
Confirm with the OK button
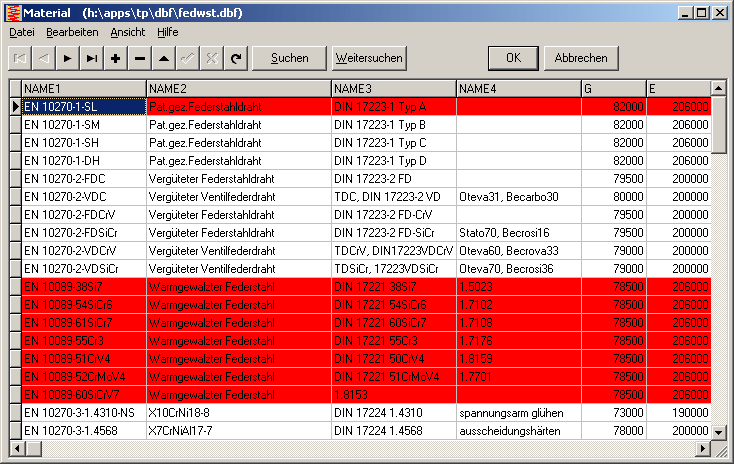(x=514, y=58)
